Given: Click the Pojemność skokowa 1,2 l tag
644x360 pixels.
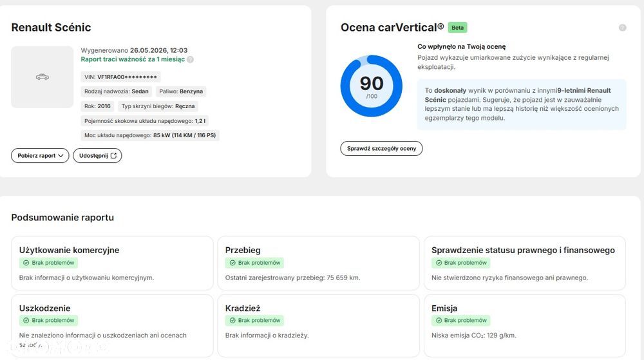Looking at the screenshot, I should [x=145, y=121].
